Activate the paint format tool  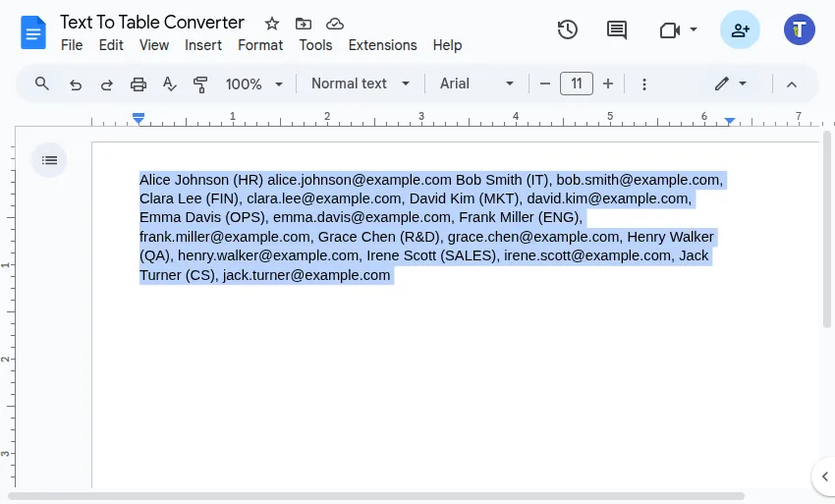click(x=200, y=84)
